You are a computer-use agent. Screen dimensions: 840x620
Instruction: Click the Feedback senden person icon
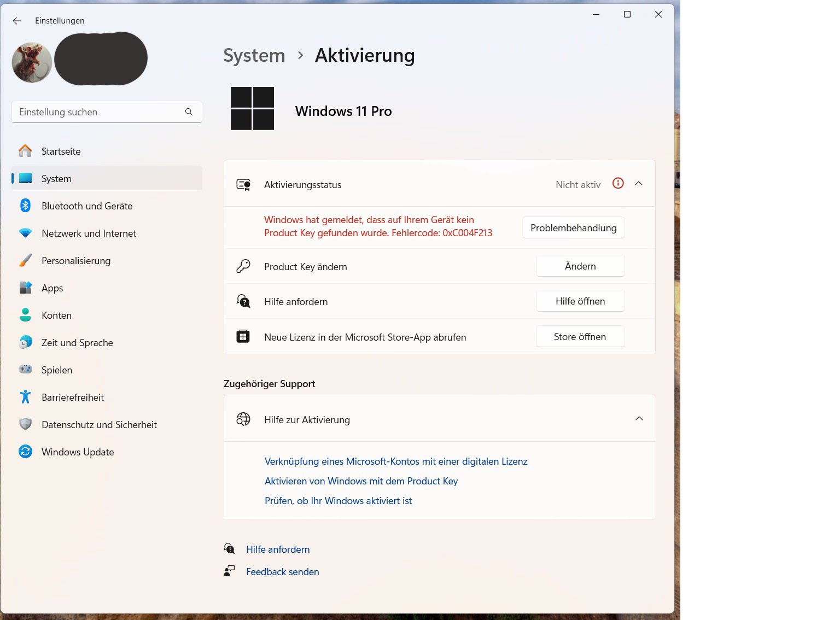click(229, 571)
